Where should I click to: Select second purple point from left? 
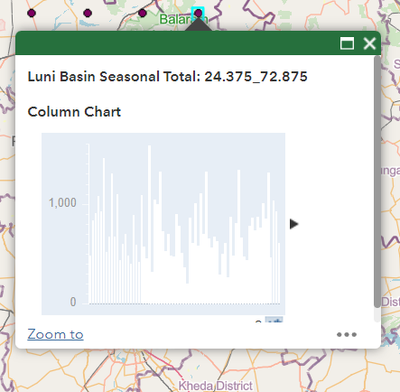(88, 13)
